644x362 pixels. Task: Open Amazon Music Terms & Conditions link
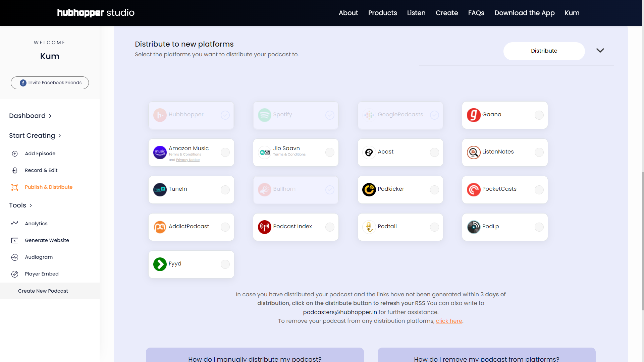(x=184, y=155)
